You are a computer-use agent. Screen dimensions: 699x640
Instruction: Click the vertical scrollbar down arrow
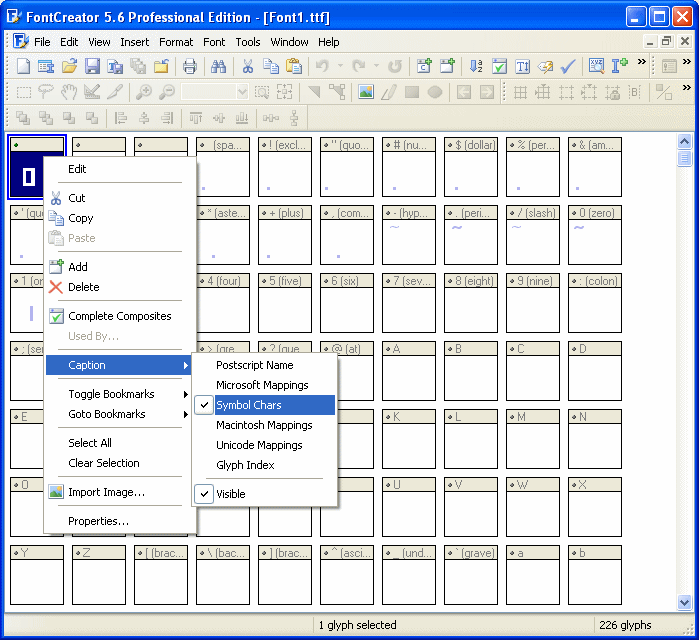point(684,602)
